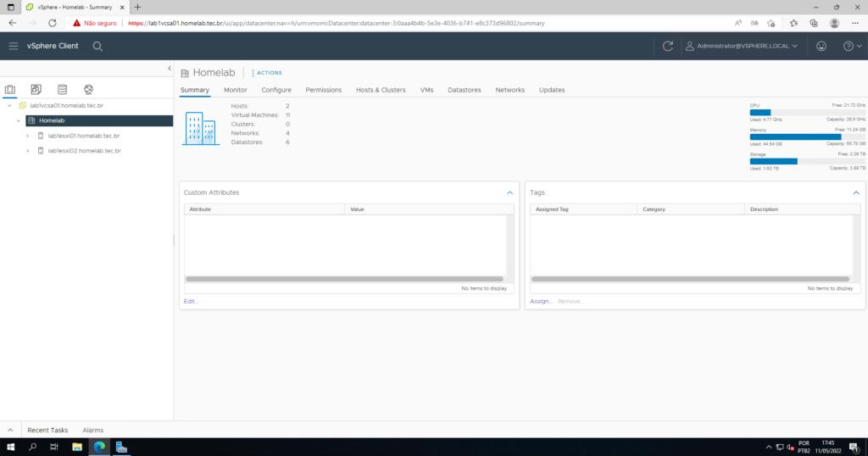This screenshot has width=868, height=456.
Task: Click the large datacenter buildings icon
Action: pos(200,128)
